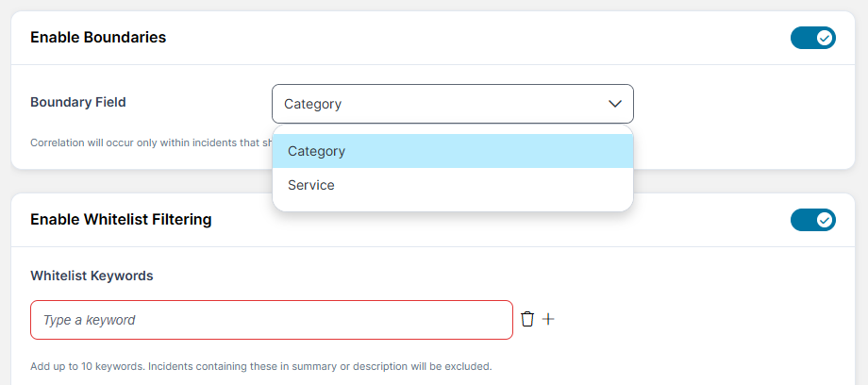Delete the whitelist keyword with trash icon
The image size is (868, 385).
pos(527,319)
